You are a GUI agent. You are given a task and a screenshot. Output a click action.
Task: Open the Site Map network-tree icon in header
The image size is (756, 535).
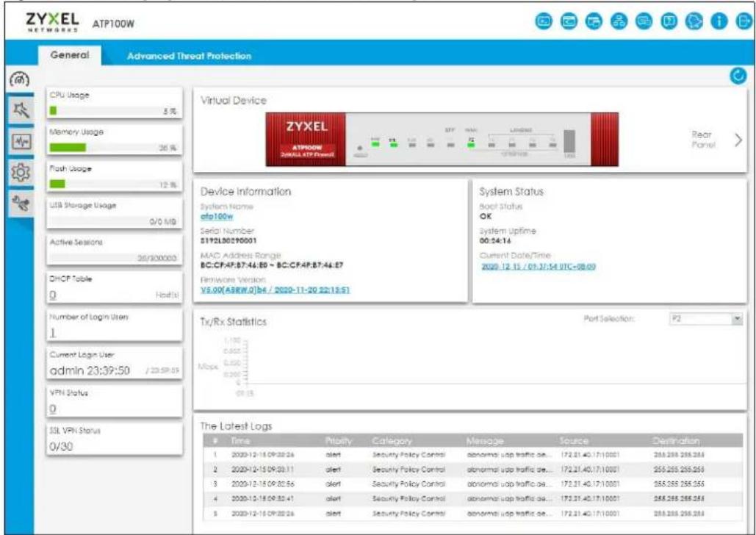[x=619, y=21]
